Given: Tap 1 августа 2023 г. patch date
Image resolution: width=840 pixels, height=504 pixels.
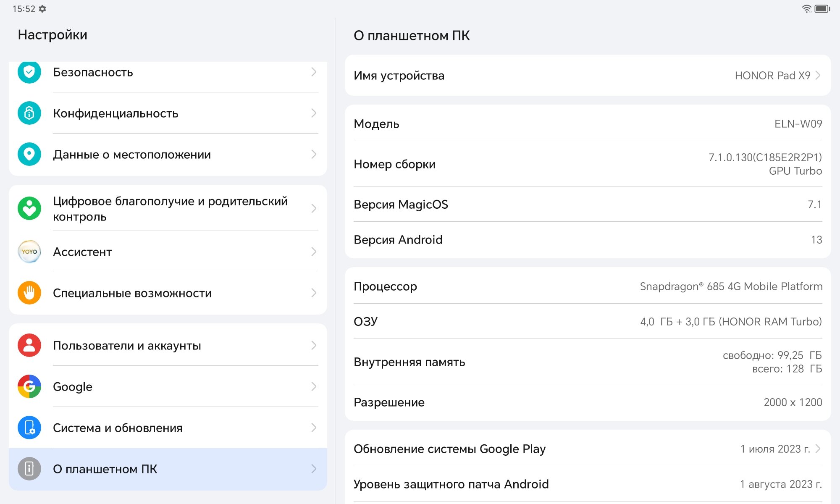Looking at the screenshot, I should (x=781, y=484).
